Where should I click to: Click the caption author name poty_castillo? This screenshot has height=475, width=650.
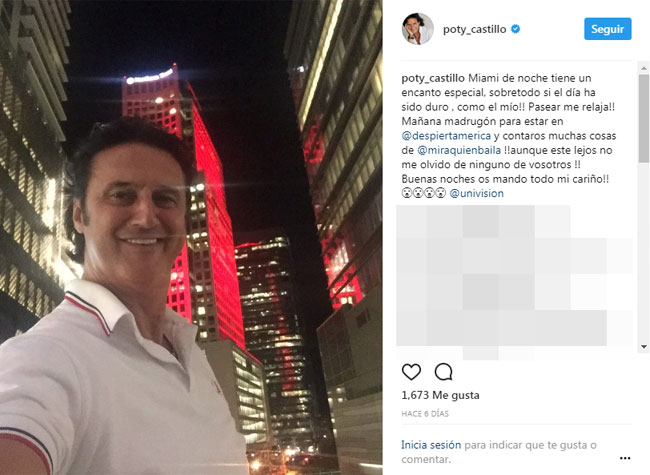tap(433, 78)
